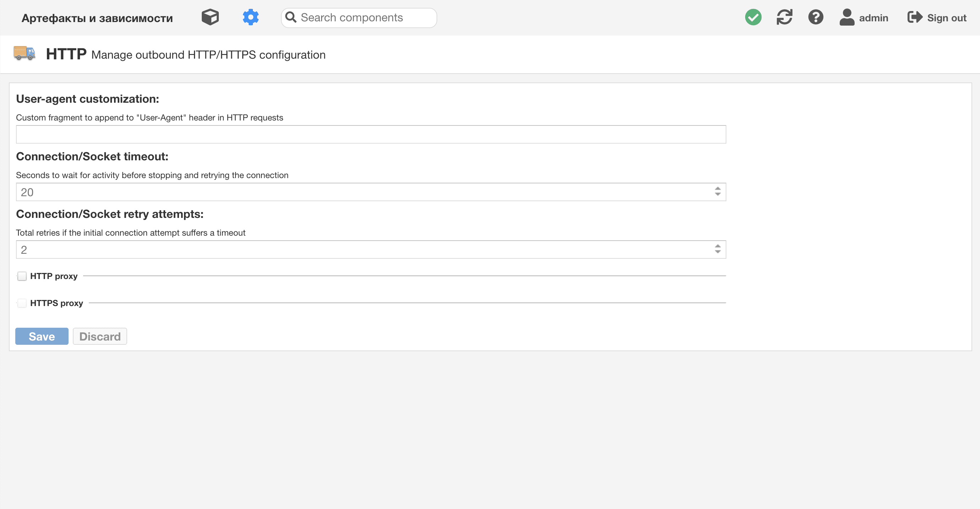Open the Browse packages icon
Viewport: 980px width, 509px height.
(210, 17)
